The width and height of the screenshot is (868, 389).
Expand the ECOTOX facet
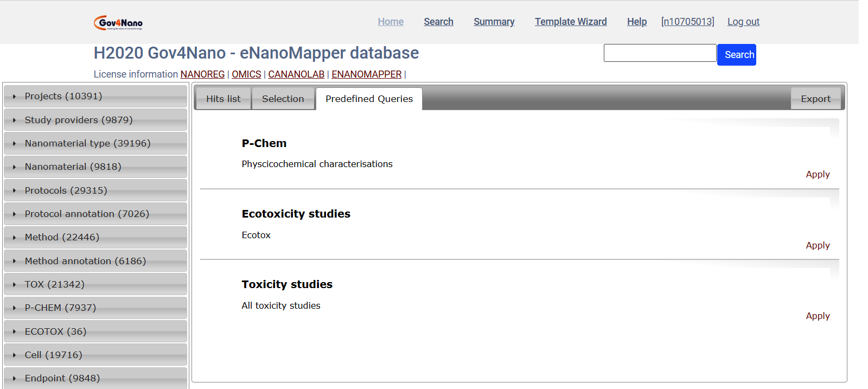point(55,331)
